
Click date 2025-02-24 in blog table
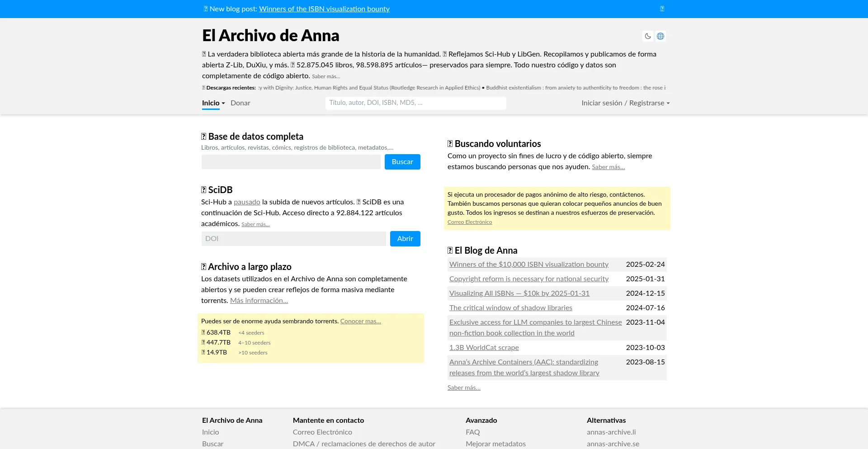645,265
